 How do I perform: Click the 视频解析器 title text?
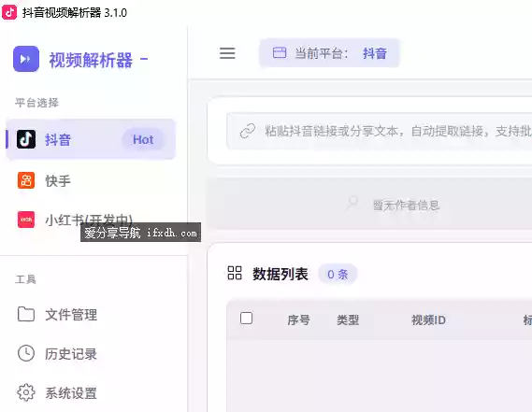tap(91, 60)
